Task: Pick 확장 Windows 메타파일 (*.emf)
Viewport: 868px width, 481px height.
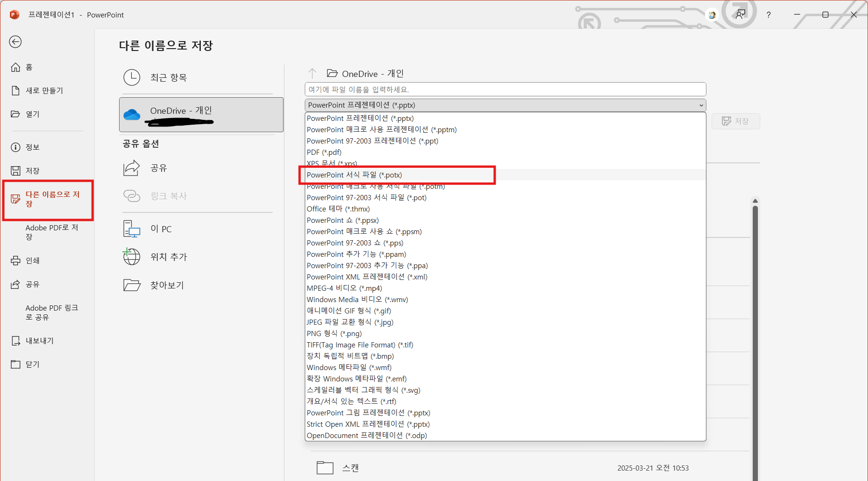Action: (506, 379)
